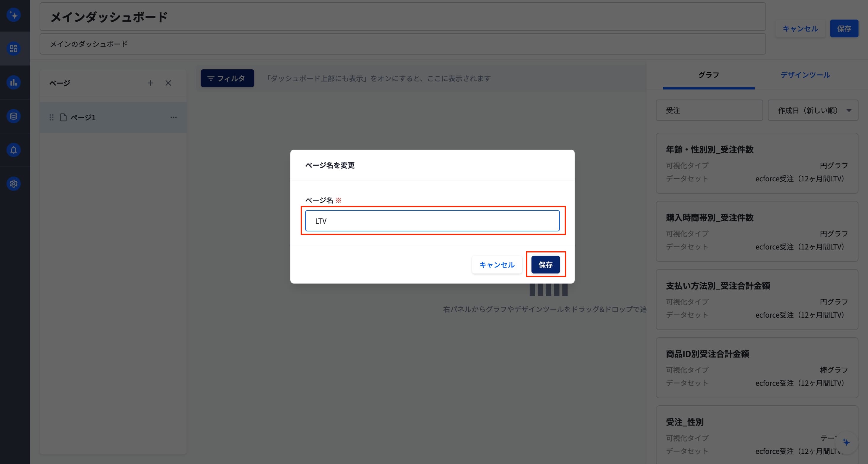This screenshot has height=464, width=868.
Task: Click the 受注 search field
Action: click(709, 110)
